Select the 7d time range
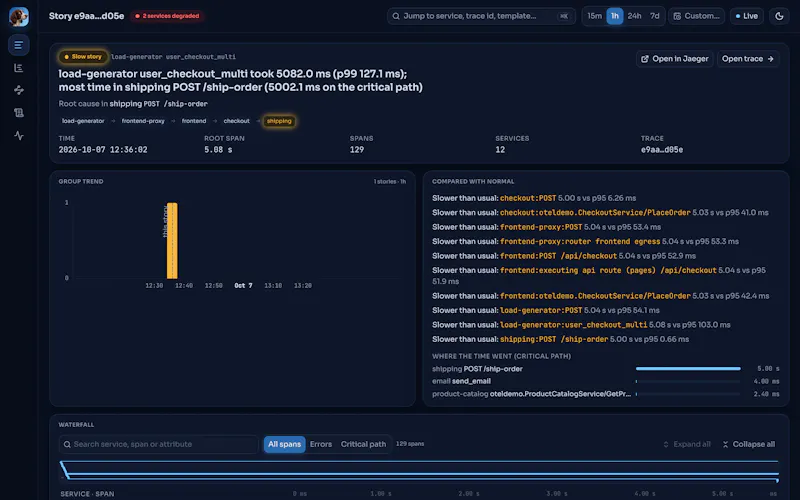 pos(655,16)
